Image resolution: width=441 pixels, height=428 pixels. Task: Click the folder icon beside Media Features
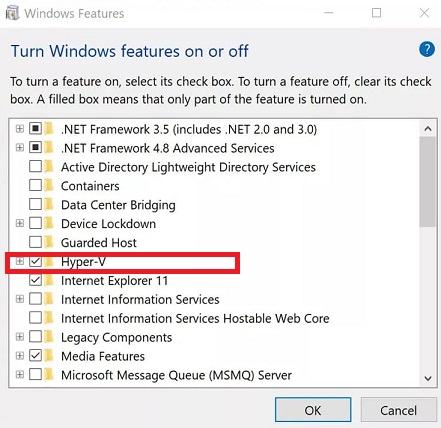coord(49,356)
